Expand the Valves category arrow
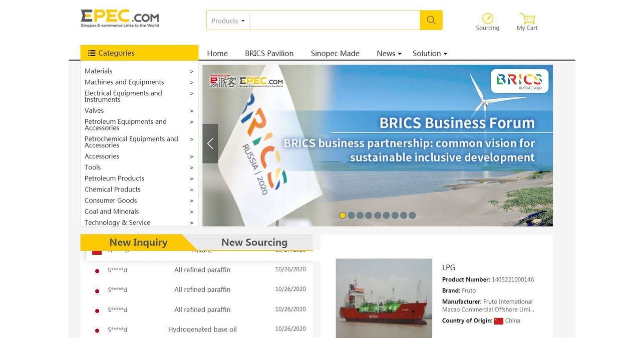 [x=191, y=110]
